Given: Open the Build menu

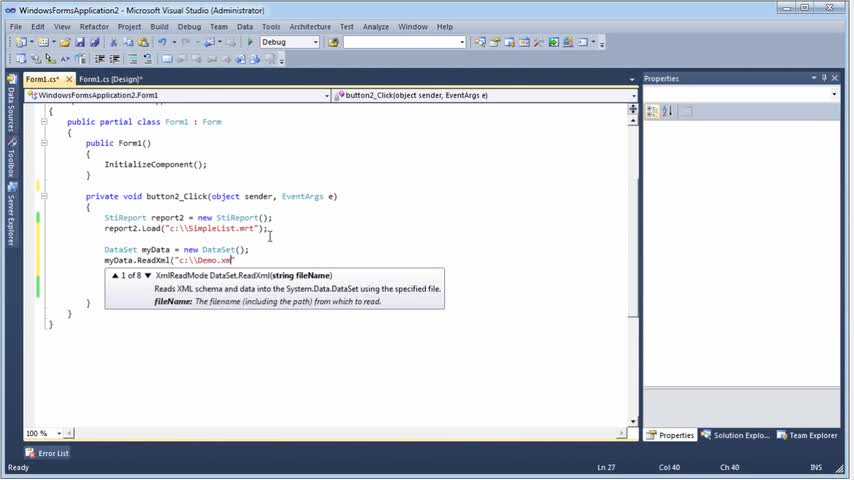Looking at the screenshot, I should coord(159,27).
